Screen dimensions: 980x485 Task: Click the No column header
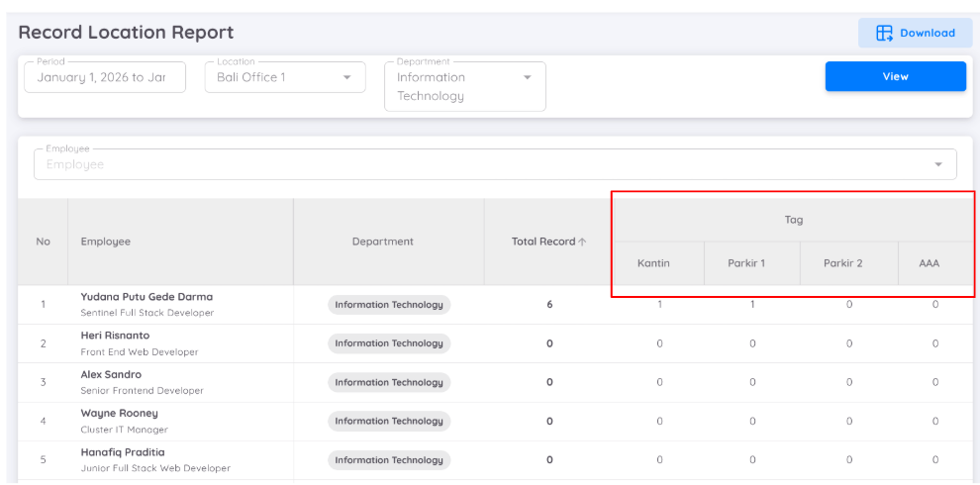pyautogui.click(x=44, y=242)
